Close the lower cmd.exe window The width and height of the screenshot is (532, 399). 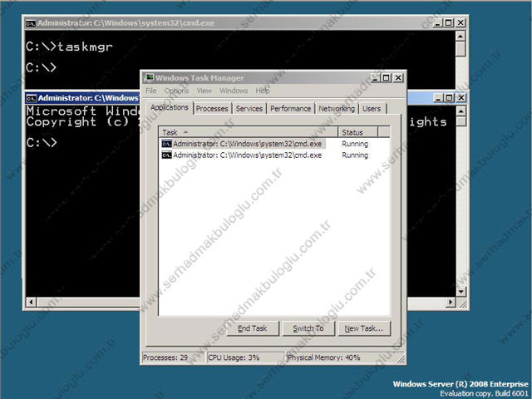pos(461,98)
